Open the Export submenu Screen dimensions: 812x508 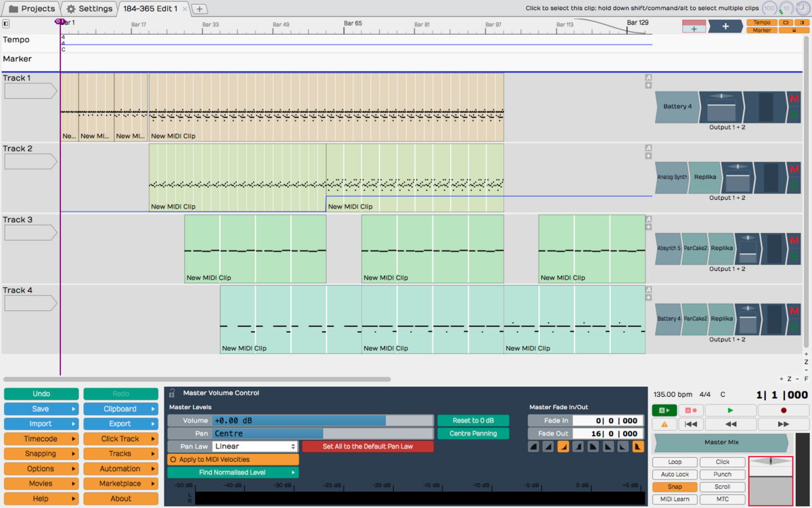120,424
